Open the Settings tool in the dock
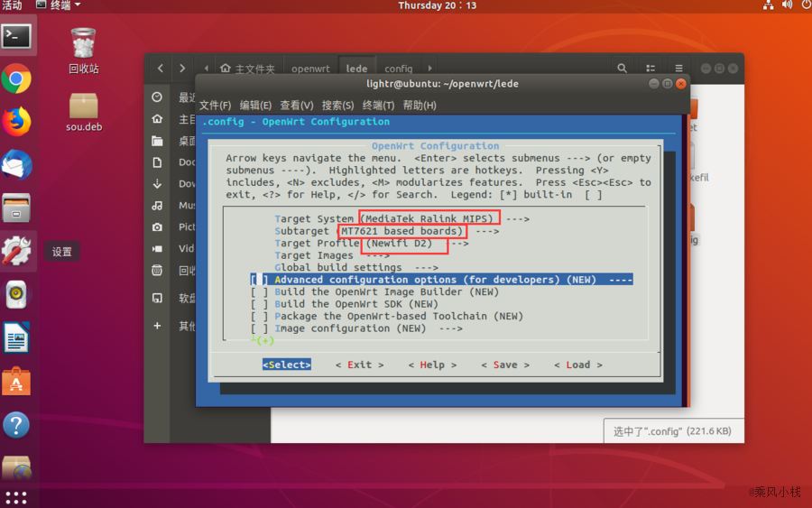The image size is (812, 508). [16, 251]
